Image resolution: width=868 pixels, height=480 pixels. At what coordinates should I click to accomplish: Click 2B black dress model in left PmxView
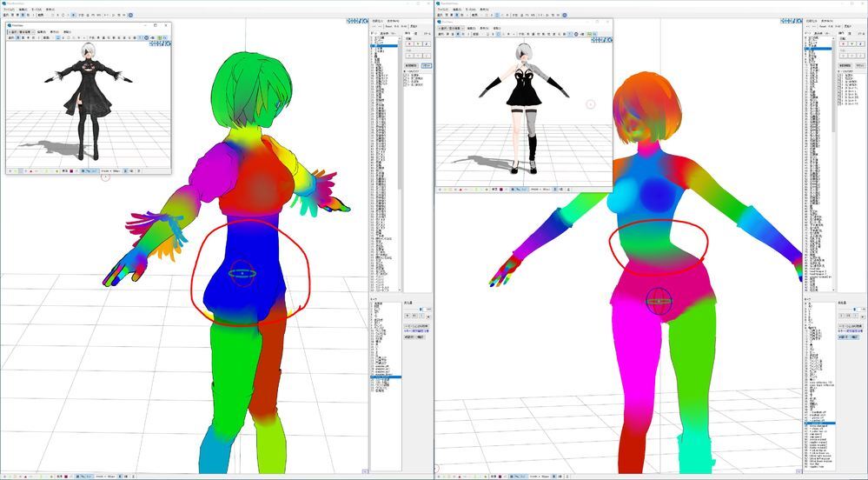coord(89,100)
